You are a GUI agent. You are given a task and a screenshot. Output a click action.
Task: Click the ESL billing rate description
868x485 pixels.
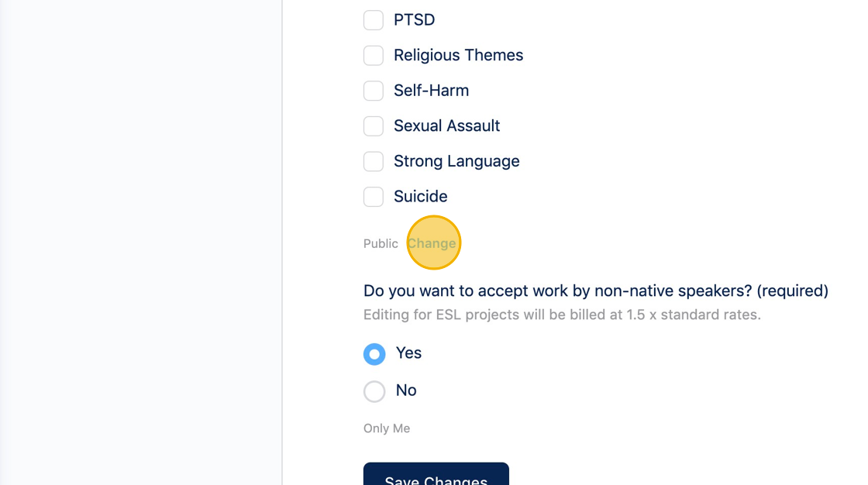(x=562, y=315)
